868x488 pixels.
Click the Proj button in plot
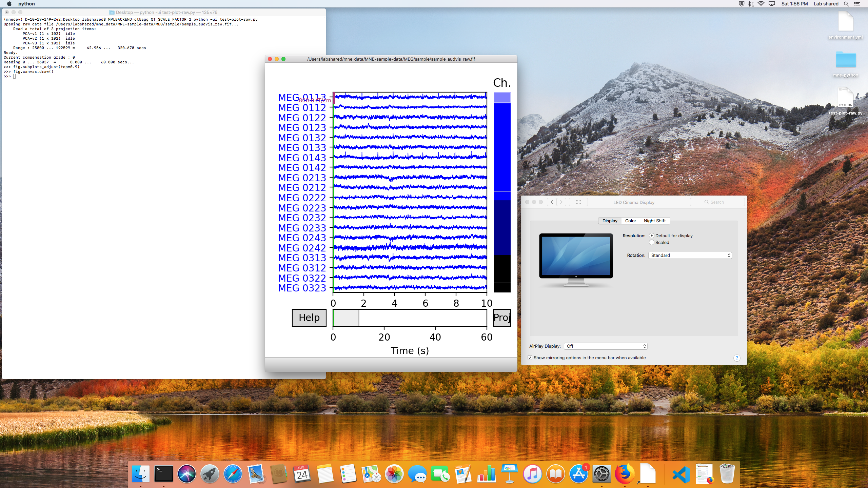point(502,318)
